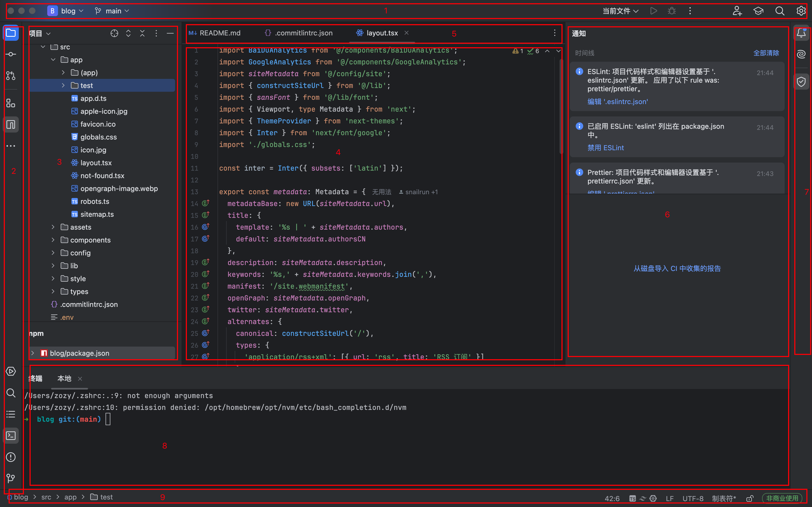
Task: Open the Problems tool window icon
Action: pos(11,457)
